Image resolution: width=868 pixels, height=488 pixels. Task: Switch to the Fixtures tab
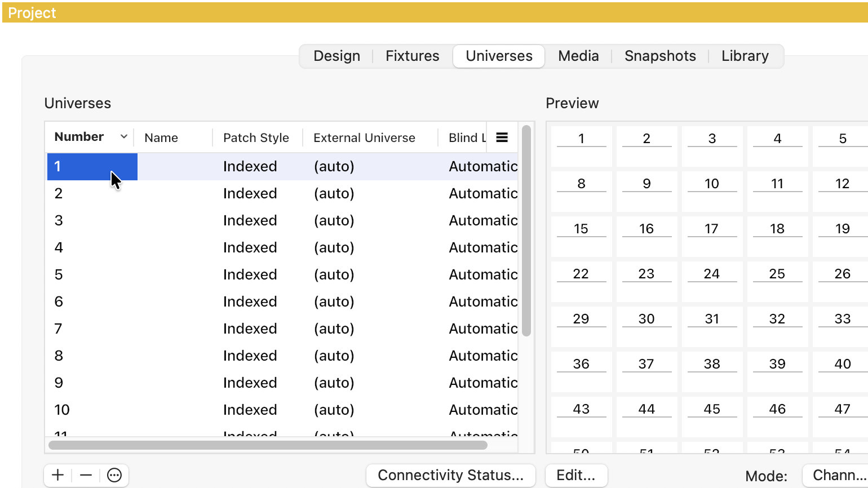(x=412, y=56)
